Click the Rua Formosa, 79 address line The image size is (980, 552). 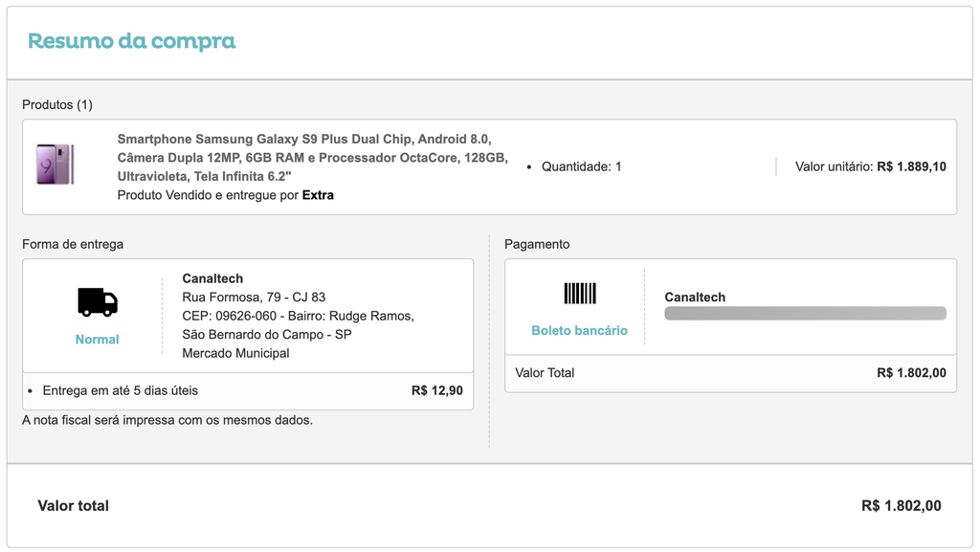click(254, 298)
